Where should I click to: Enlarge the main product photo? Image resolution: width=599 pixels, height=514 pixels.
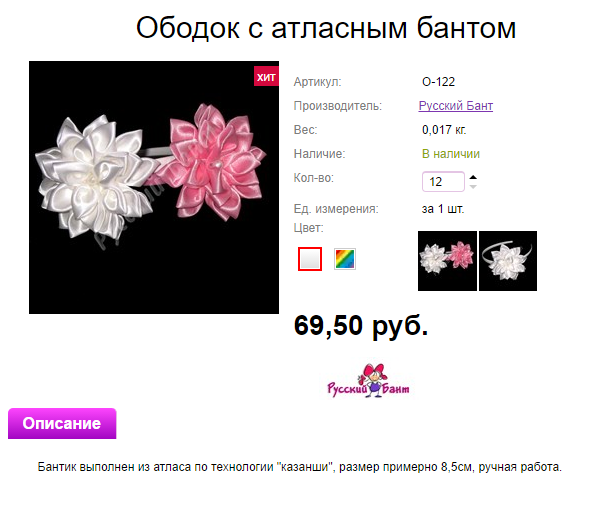154,187
